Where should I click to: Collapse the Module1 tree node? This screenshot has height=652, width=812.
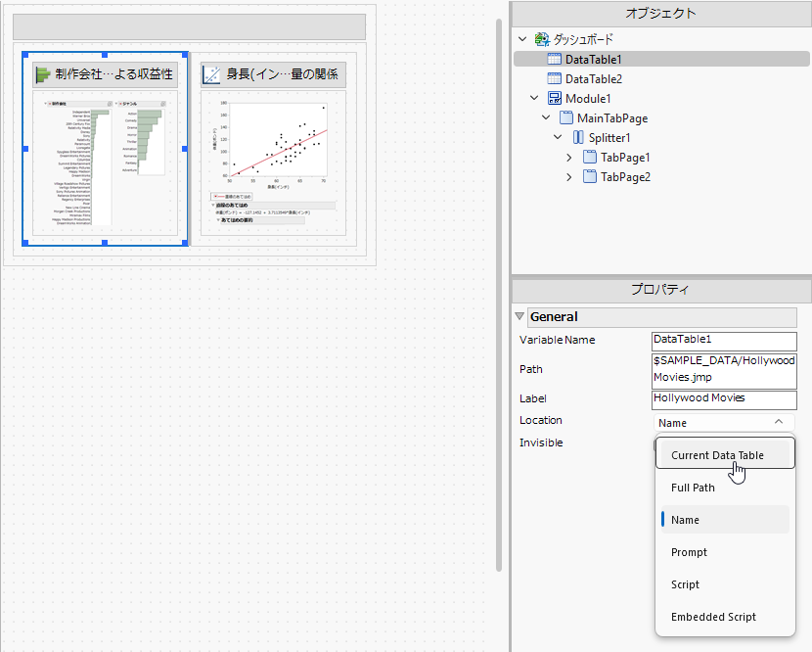[x=534, y=98]
